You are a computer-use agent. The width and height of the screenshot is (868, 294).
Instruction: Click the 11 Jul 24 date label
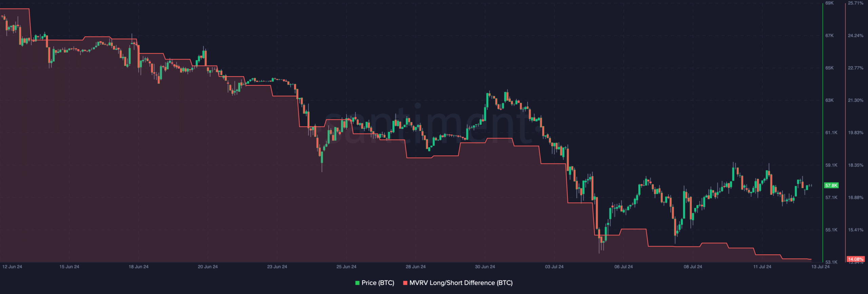pos(762,267)
